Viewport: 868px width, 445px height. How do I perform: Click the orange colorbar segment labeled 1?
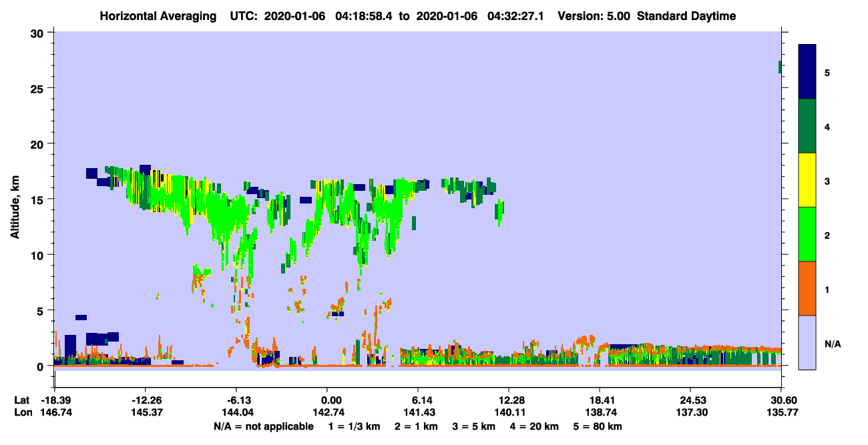point(807,288)
